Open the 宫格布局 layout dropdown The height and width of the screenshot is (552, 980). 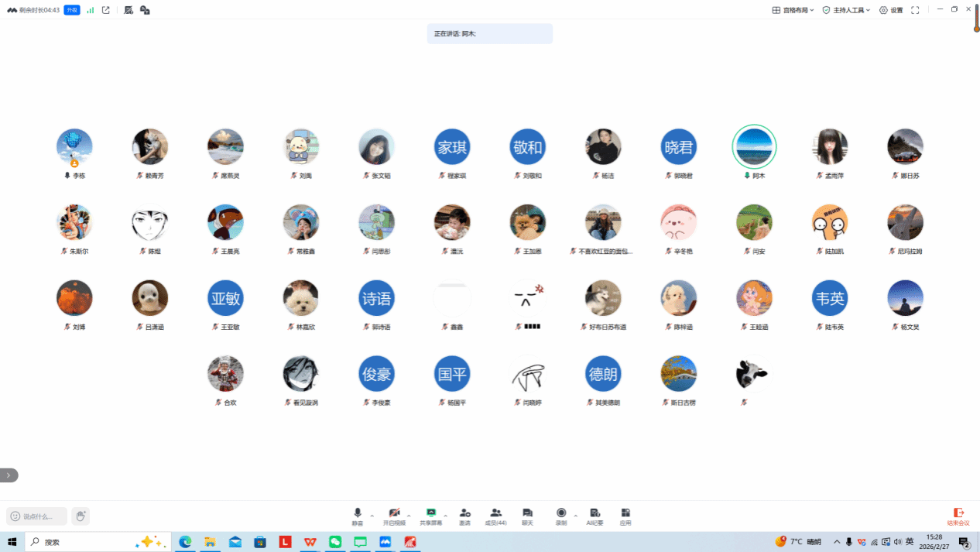point(793,10)
